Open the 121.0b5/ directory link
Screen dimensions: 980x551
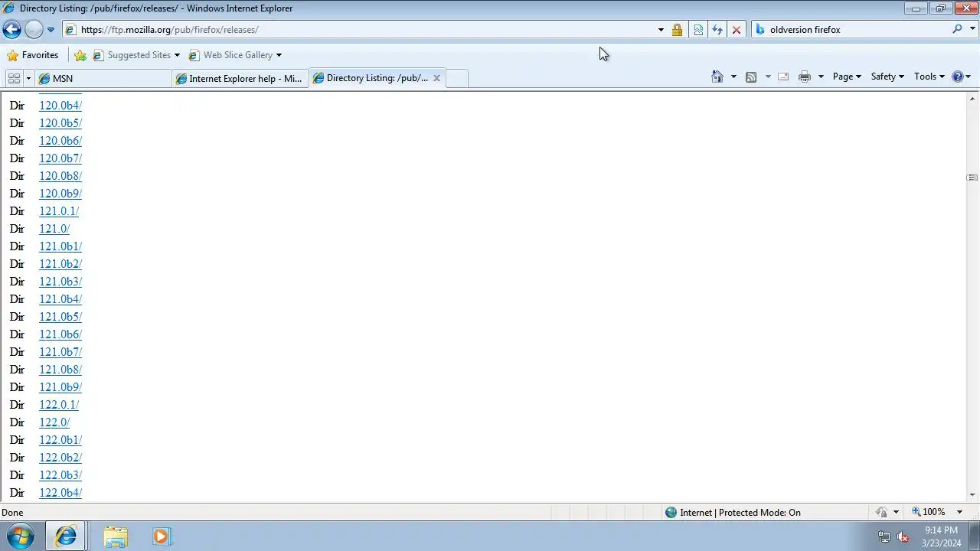point(60,317)
